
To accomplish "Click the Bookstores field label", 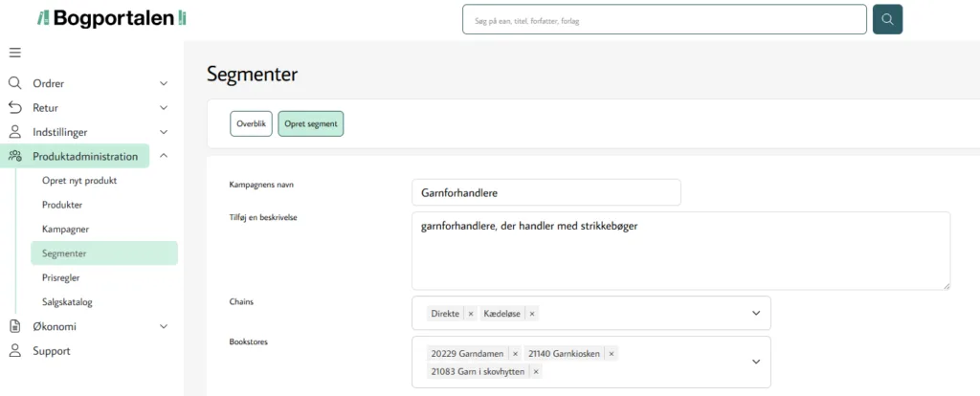I will pyautogui.click(x=249, y=341).
